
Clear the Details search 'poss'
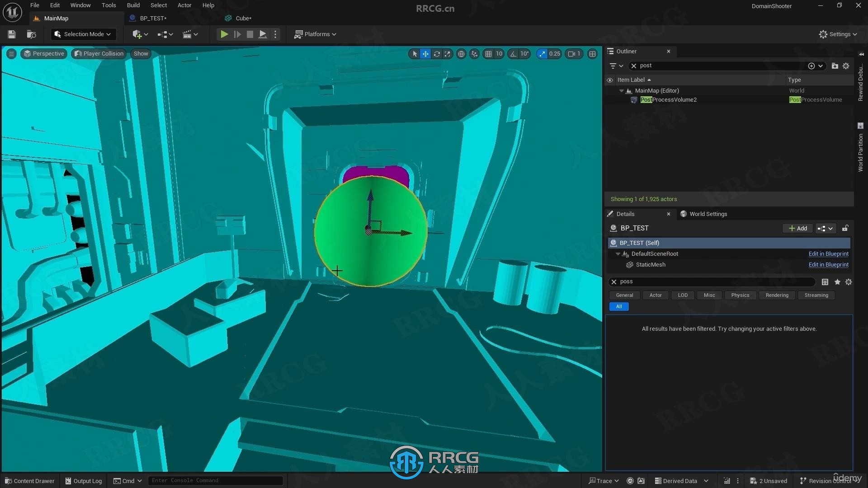(x=613, y=282)
